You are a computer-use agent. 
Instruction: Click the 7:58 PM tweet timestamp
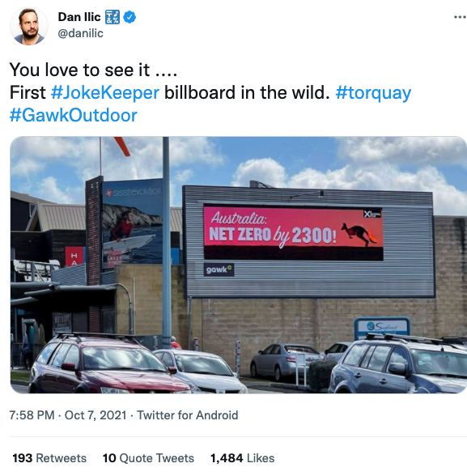click(x=32, y=415)
